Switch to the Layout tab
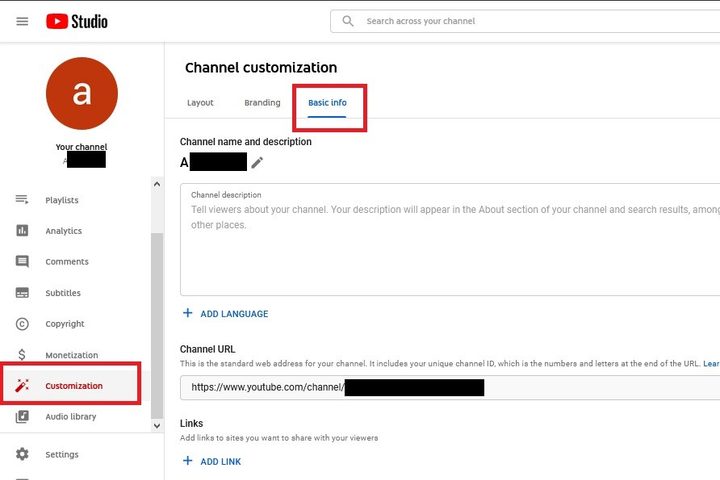Viewport: 720px width, 480px height. [x=200, y=102]
